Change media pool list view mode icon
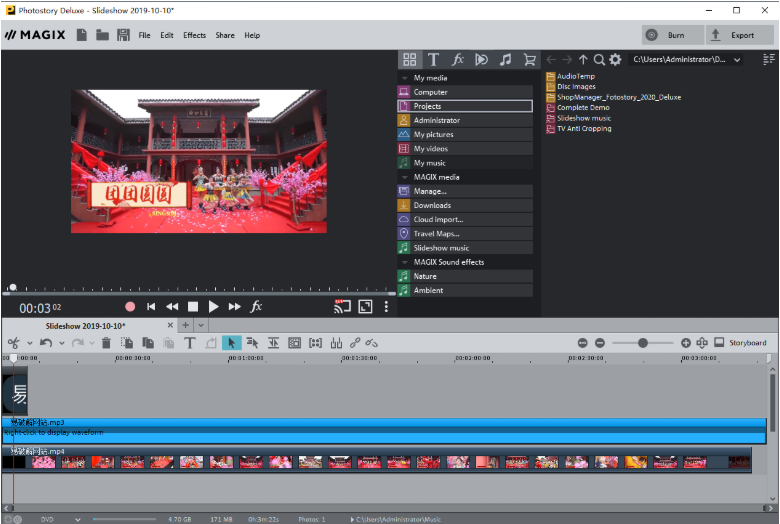This screenshot has width=780, height=524. point(769,60)
